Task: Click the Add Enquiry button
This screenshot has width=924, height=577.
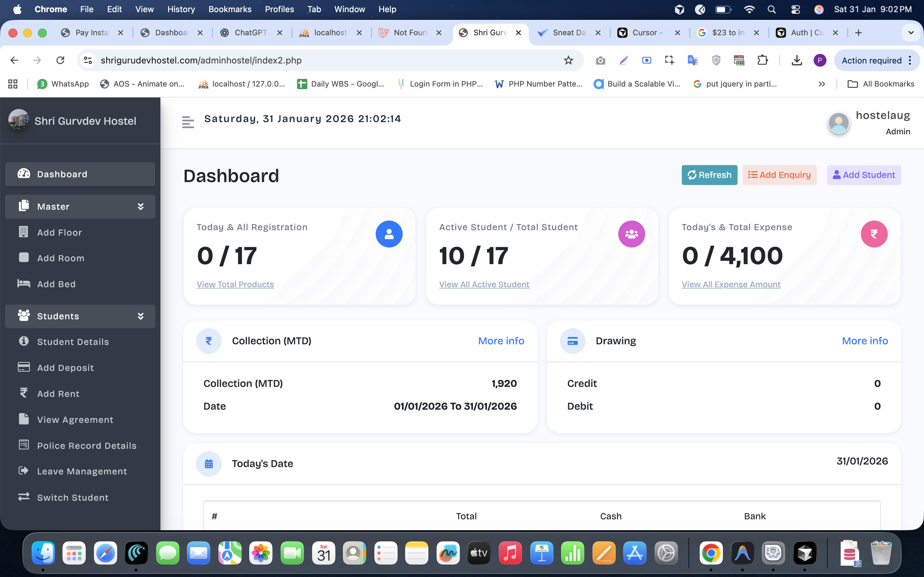Action: pos(779,175)
